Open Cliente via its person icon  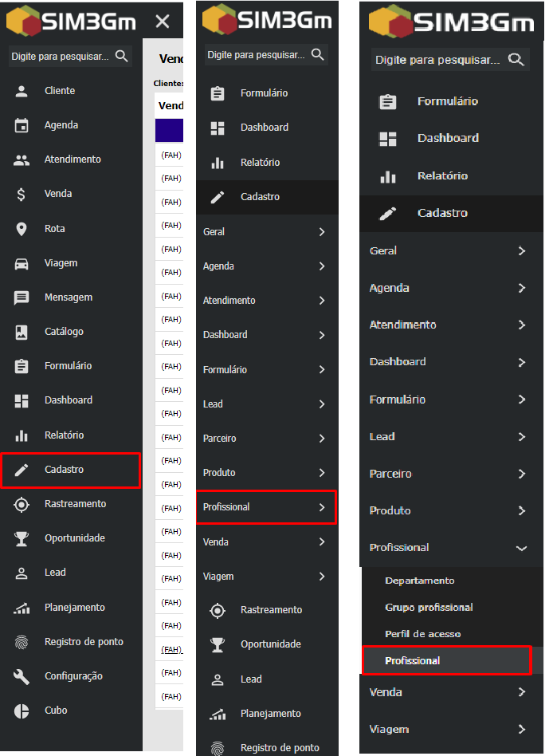coord(22,91)
